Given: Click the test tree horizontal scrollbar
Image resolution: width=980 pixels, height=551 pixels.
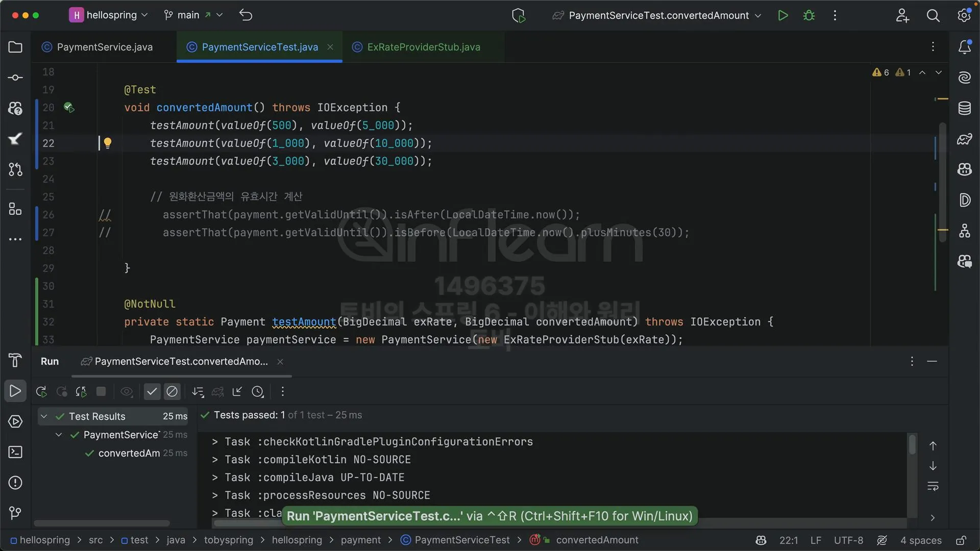Looking at the screenshot, I should (x=102, y=523).
